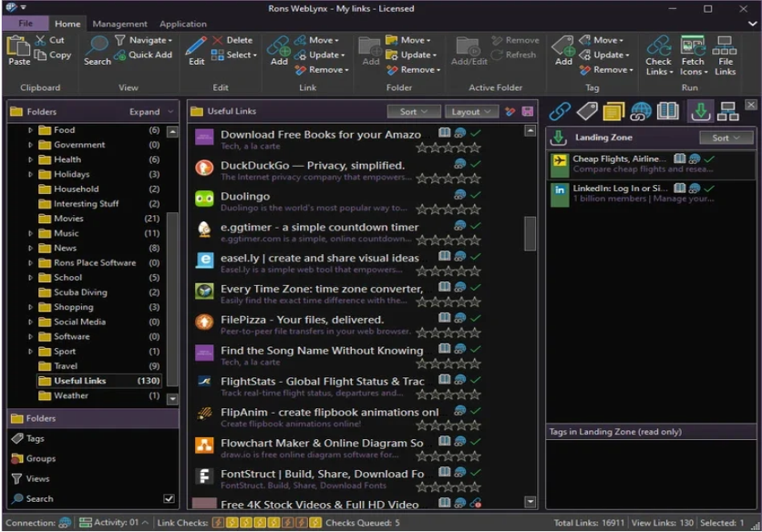Click the Connection globe status icon
This screenshot has width=762, height=532.
tap(65, 523)
